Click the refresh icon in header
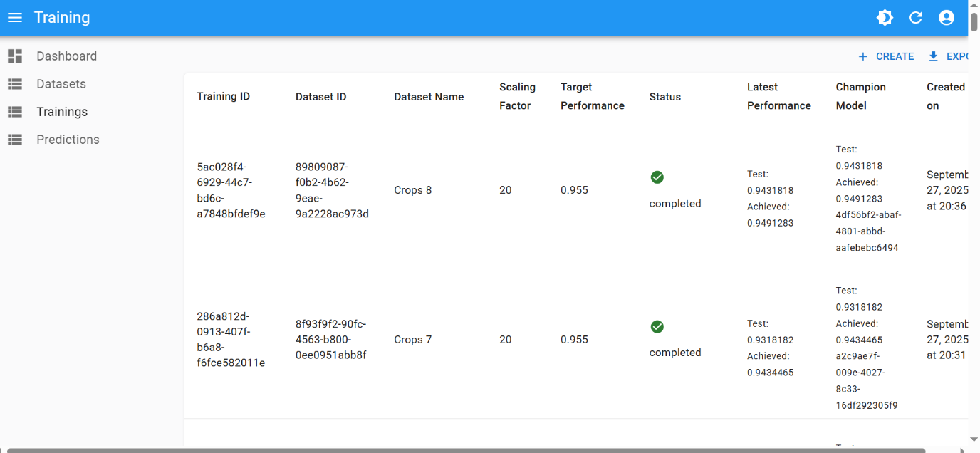Image resolution: width=980 pixels, height=453 pixels. [916, 18]
